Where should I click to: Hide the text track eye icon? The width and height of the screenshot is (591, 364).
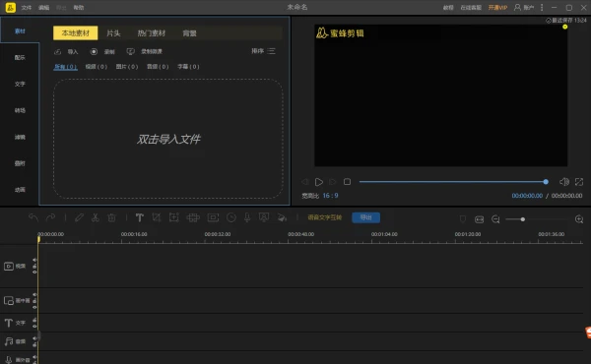[x=34, y=326]
